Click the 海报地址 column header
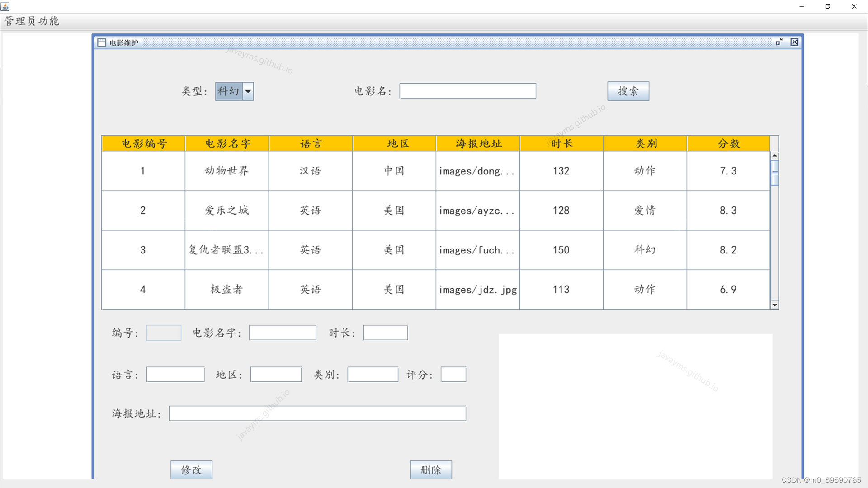This screenshot has height=488, width=868. pos(478,144)
